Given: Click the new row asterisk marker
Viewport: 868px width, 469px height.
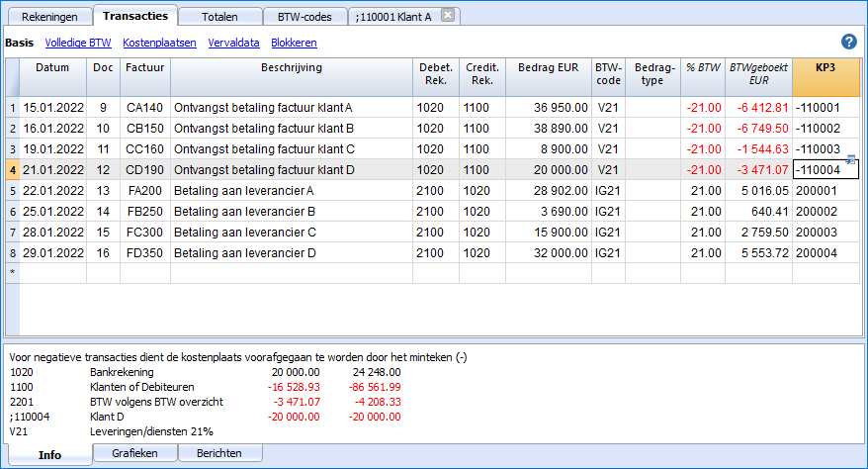Looking at the screenshot, I should pos(13,273).
